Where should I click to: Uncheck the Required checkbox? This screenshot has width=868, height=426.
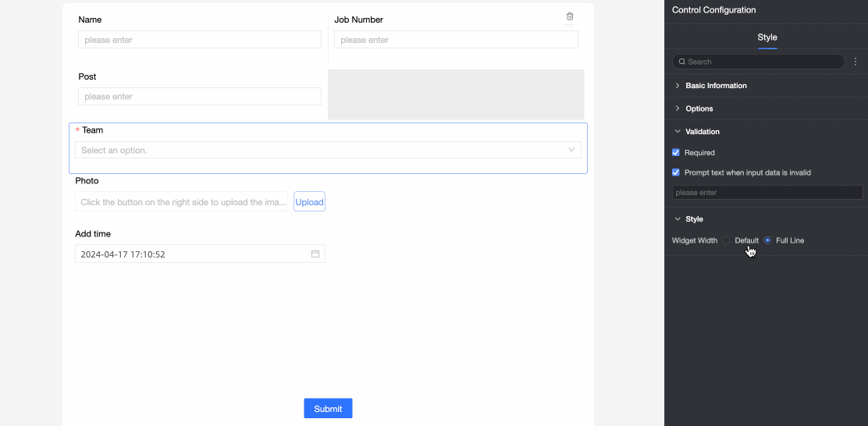tap(676, 153)
